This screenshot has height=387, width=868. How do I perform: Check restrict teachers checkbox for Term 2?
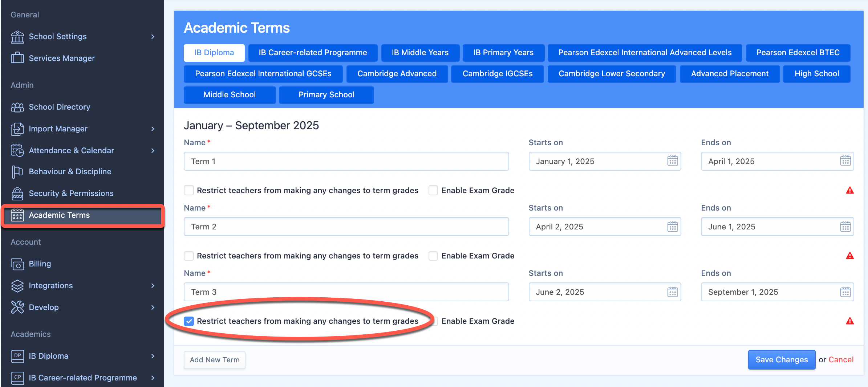point(188,256)
